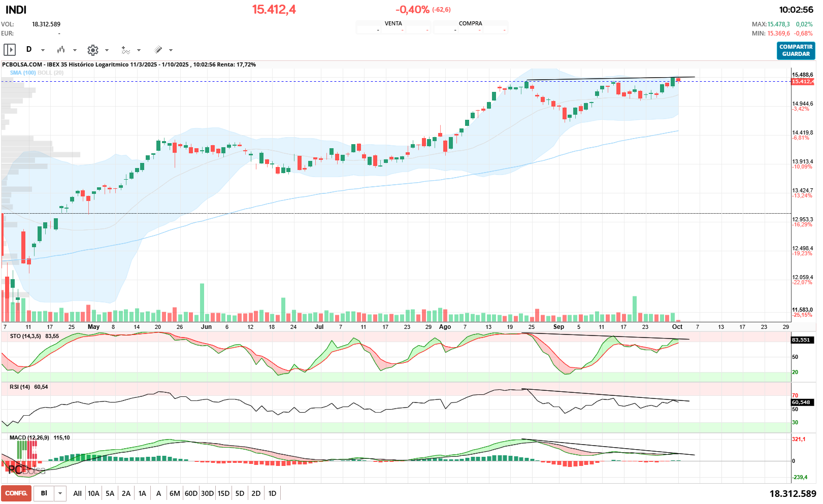The width and height of the screenshot is (823, 504).
Task: Expand the dropdown arrow beside the gear
Action: click(107, 50)
